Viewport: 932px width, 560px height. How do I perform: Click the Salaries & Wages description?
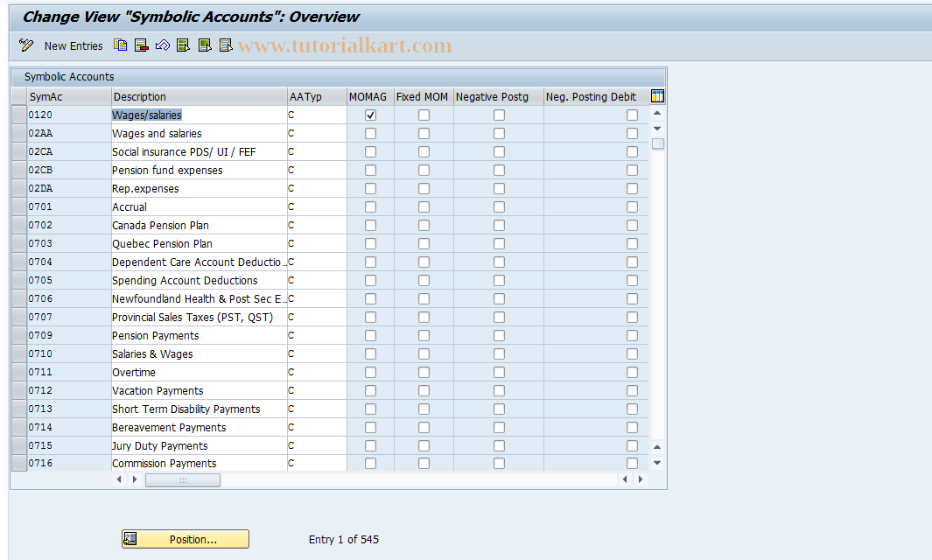(x=200, y=353)
